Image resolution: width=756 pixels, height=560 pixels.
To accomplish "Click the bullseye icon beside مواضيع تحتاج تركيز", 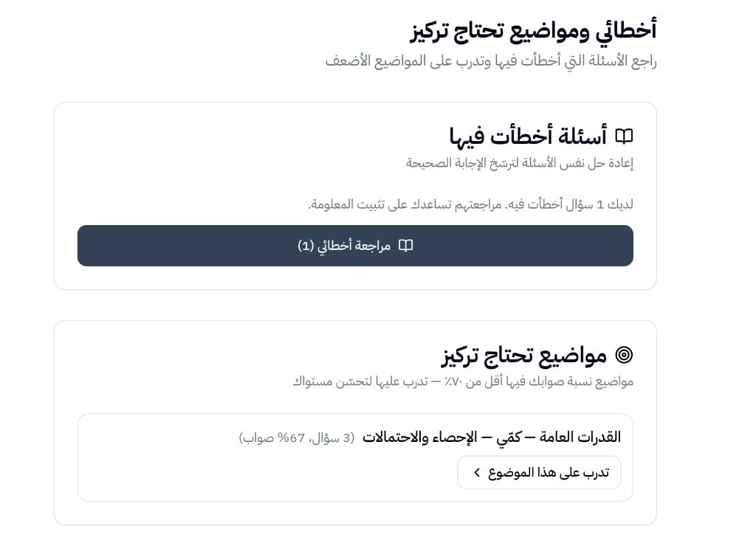I will (x=625, y=355).
